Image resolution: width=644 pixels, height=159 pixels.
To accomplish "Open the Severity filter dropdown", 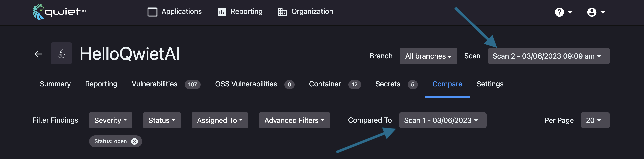I will pyautogui.click(x=111, y=120).
